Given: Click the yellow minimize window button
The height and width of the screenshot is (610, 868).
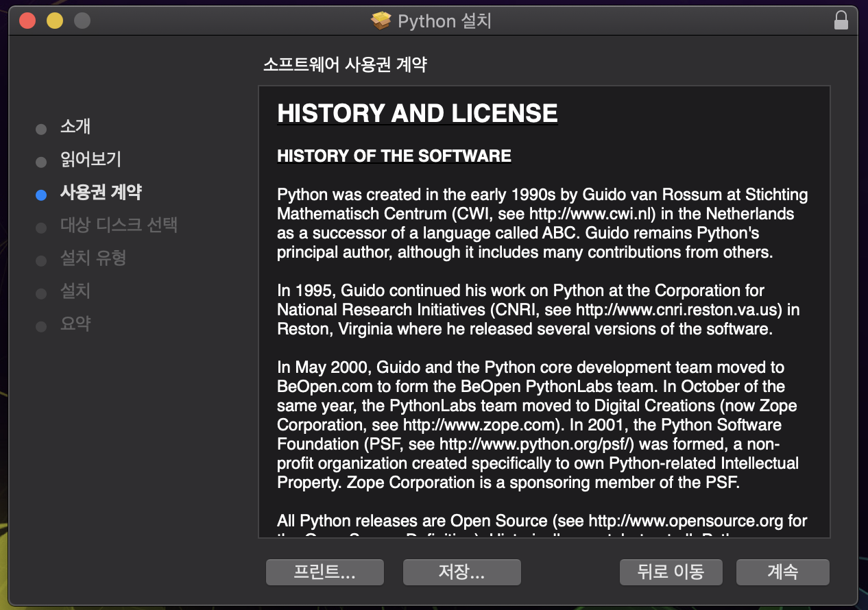Looking at the screenshot, I should coord(55,21).
